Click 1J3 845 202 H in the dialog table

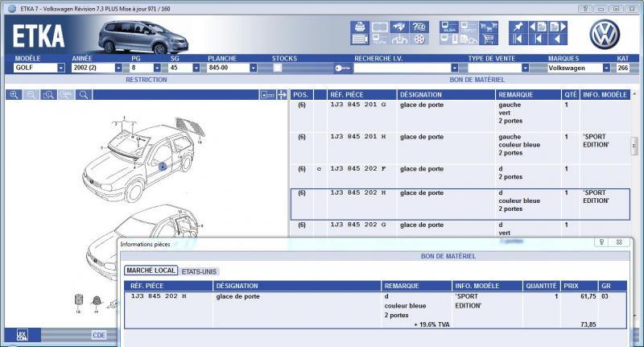(x=158, y=296)
